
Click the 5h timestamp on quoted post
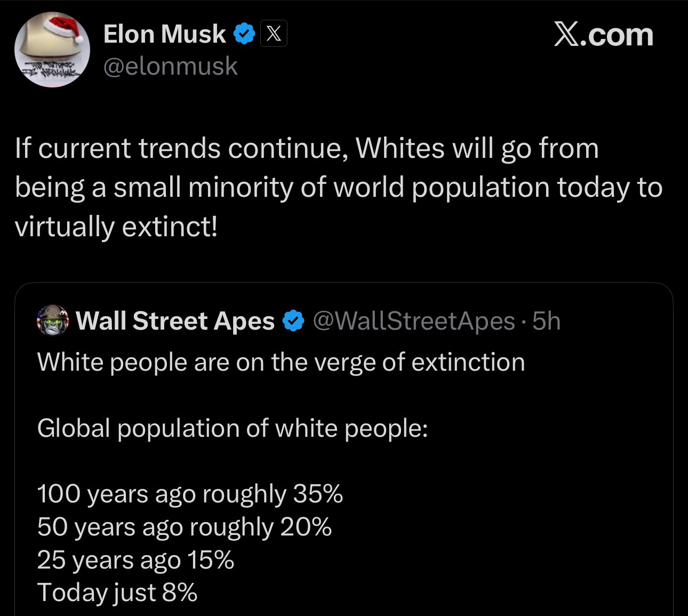coord(547,321)
